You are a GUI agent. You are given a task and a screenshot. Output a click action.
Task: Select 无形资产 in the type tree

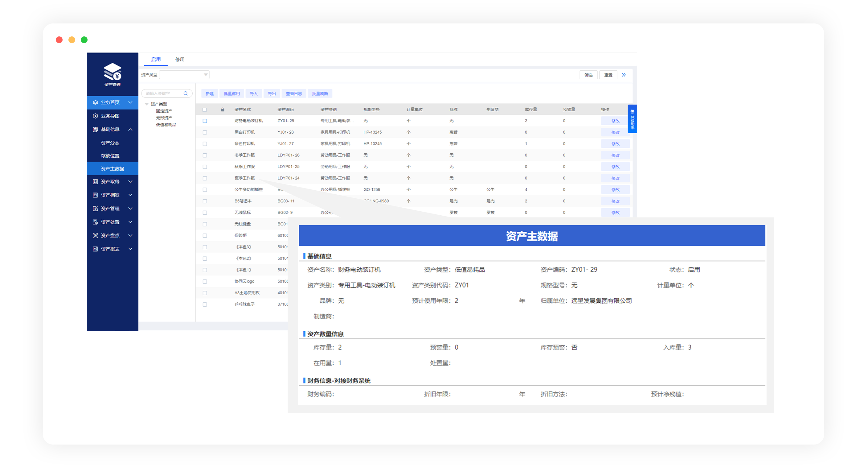click(x=164, y=118)
